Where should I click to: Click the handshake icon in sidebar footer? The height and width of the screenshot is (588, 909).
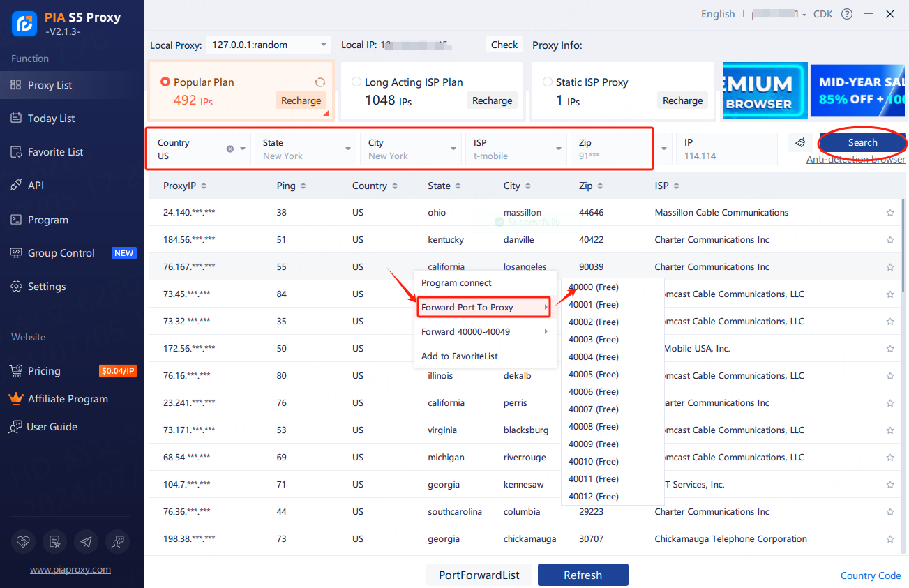24,541
